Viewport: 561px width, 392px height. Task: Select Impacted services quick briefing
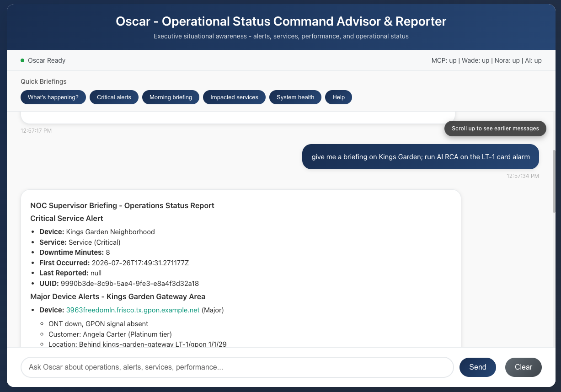(234, 97)
